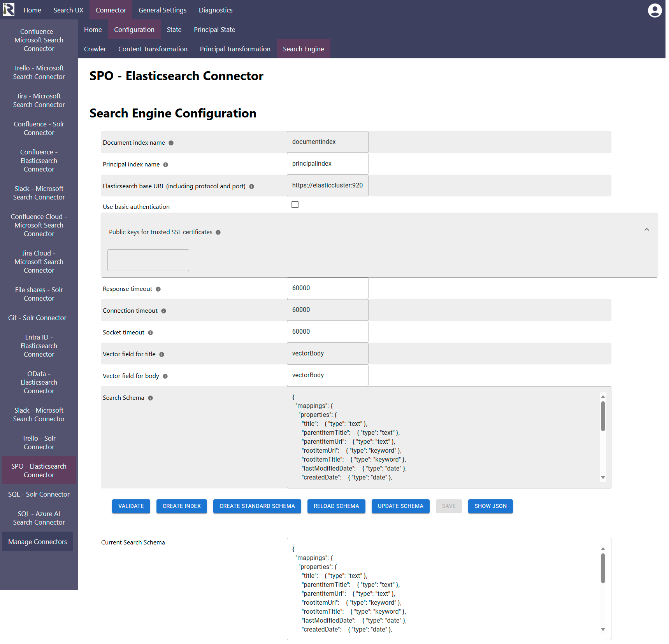Open OData - Elasticsearch Connector
The image size is (669, 644).
tap(39, 382)
